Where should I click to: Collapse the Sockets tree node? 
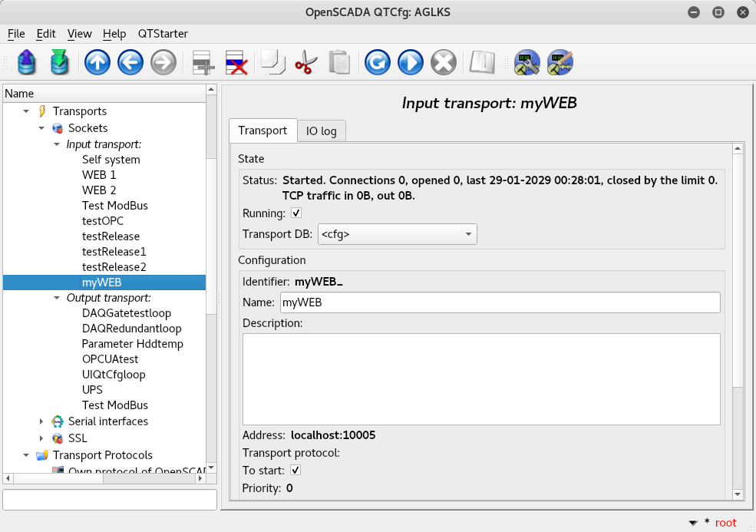tap(42, 128)
